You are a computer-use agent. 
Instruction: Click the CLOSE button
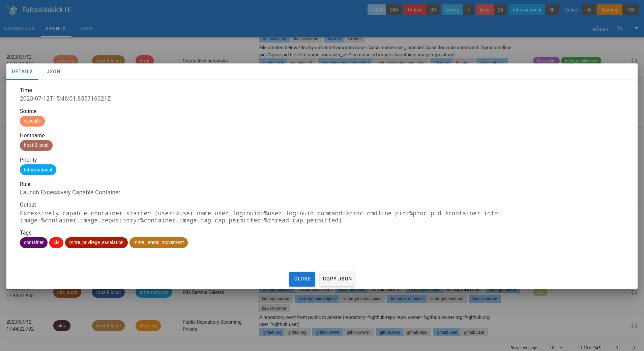click(x=302, y=279)
